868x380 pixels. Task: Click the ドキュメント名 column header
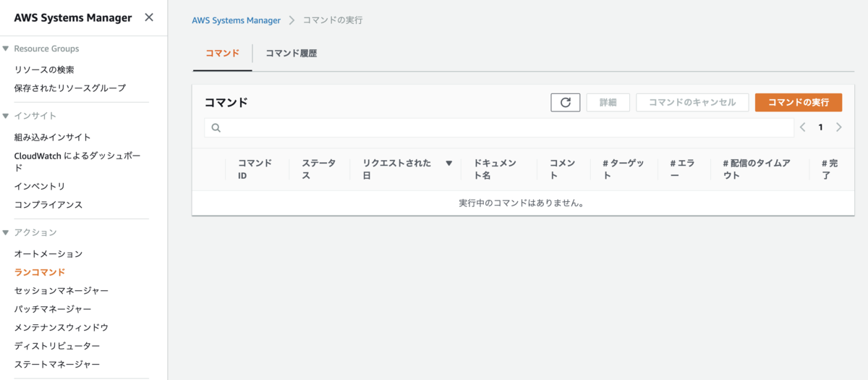tap(495, 169)
